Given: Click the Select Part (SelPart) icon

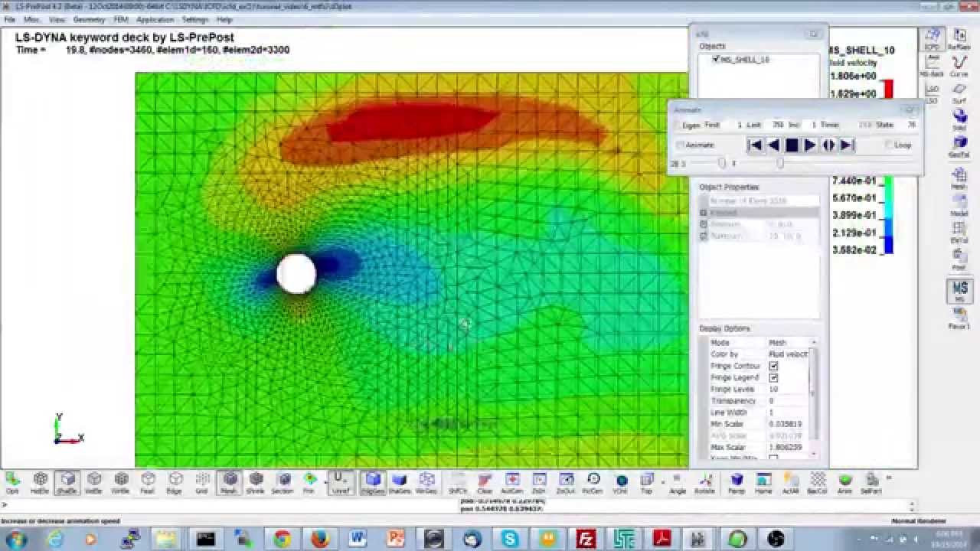Looking at the screenshot, I should pyautogui.click(x=871, y=481).
